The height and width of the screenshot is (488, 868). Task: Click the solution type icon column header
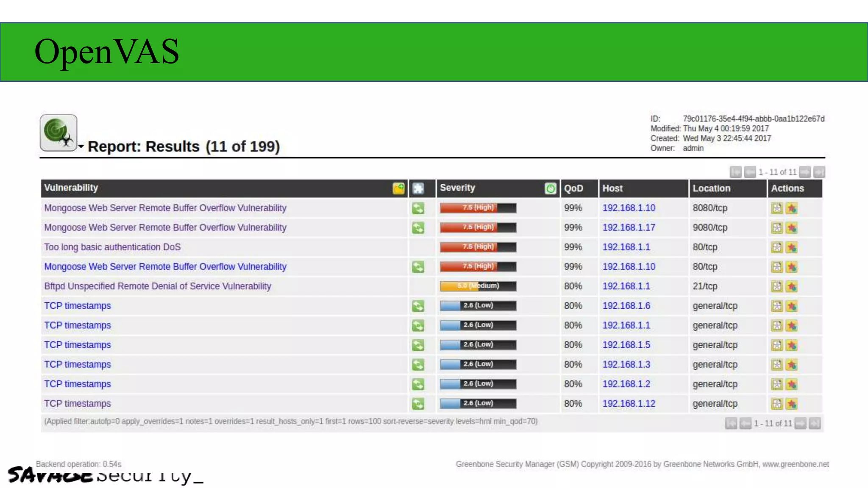click(418, 189)
